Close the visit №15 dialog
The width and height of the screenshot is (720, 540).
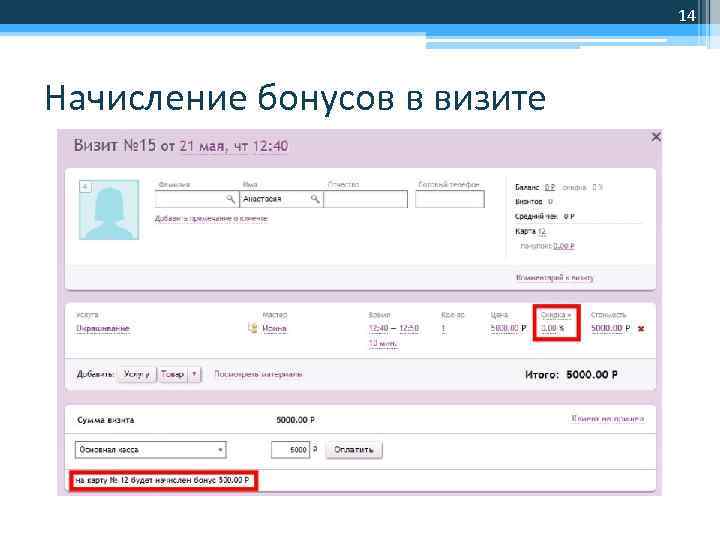coord(656,137)
